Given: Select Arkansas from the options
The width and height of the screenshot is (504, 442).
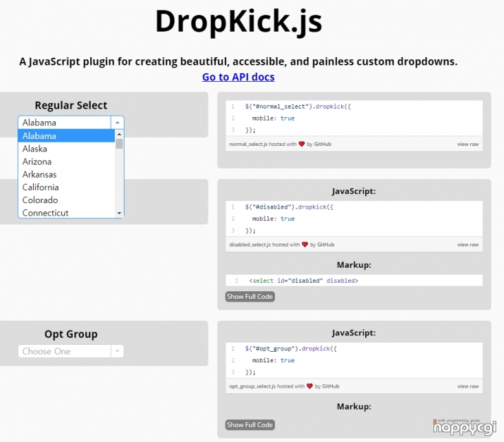Looking at the screenshot, I should [x=66, y=174].
